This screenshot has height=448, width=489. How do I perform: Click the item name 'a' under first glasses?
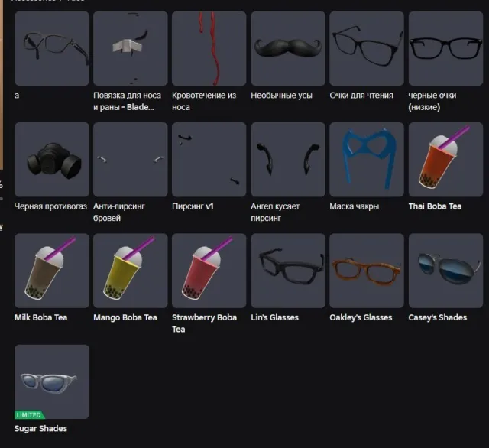[x=17, y=95]
